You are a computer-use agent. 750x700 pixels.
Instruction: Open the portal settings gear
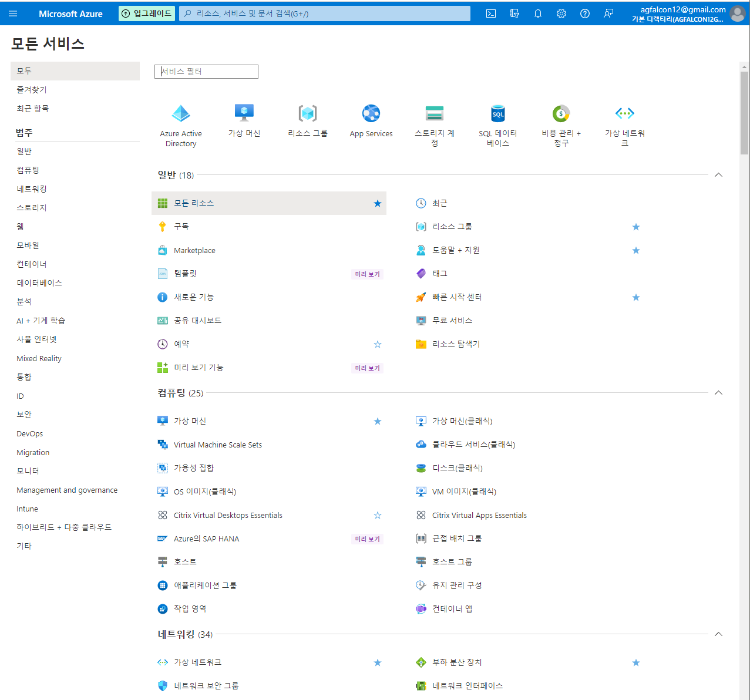pos(561,14)
